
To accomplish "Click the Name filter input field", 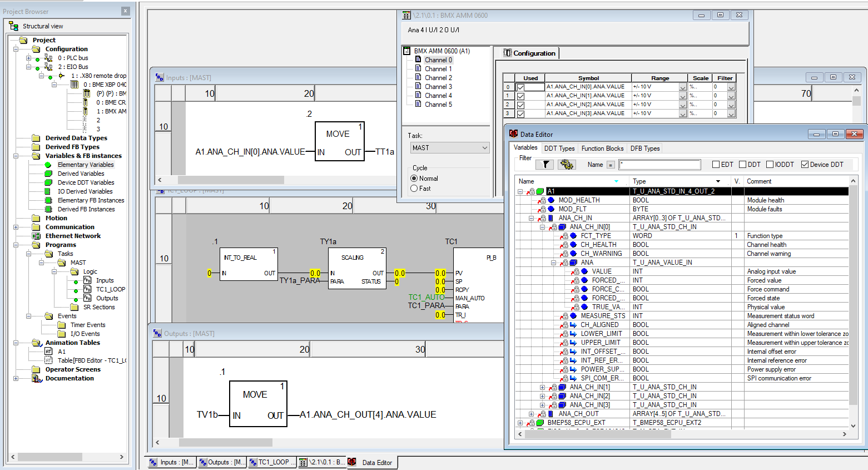I will (660, 165).
